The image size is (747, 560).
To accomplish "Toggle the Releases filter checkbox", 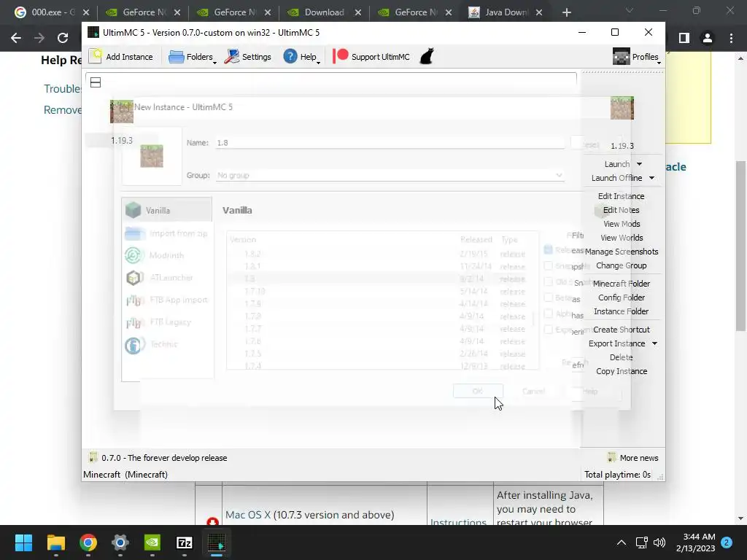I will [548, 249].
